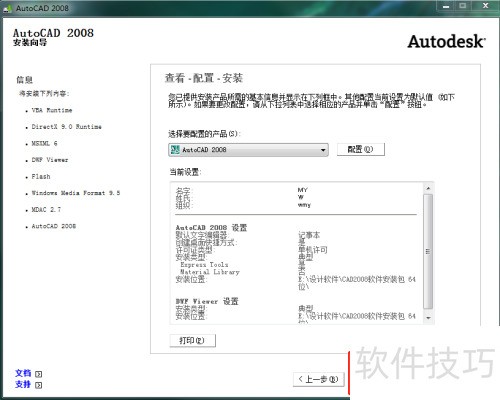Click the AutoCAD 2008 title bar icon

[x=7, y=9]
